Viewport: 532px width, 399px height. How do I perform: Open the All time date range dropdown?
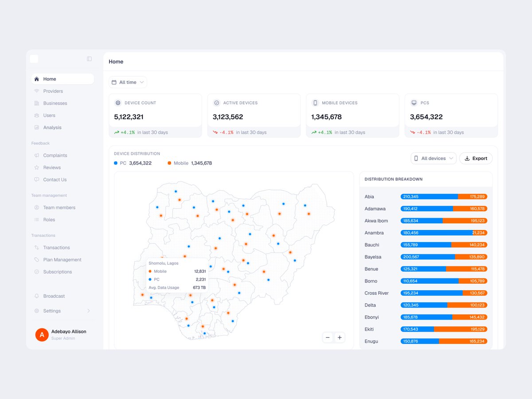pos(128,82)
